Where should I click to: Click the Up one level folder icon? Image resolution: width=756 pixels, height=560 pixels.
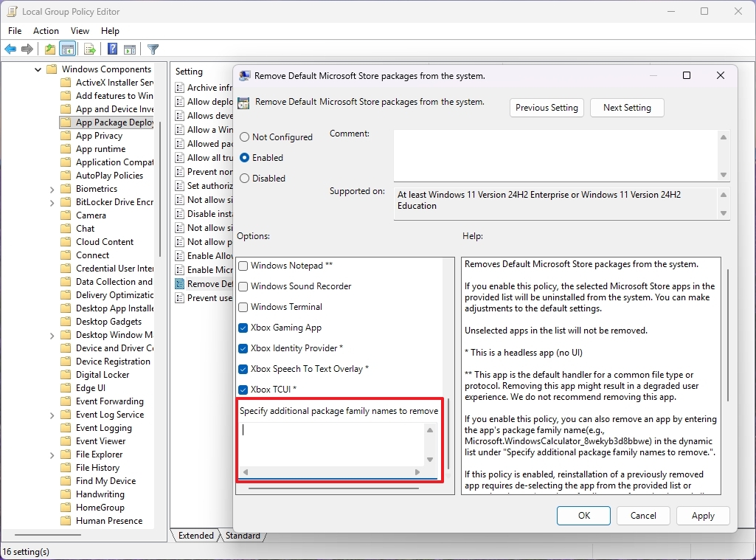[x=49, y=49]
